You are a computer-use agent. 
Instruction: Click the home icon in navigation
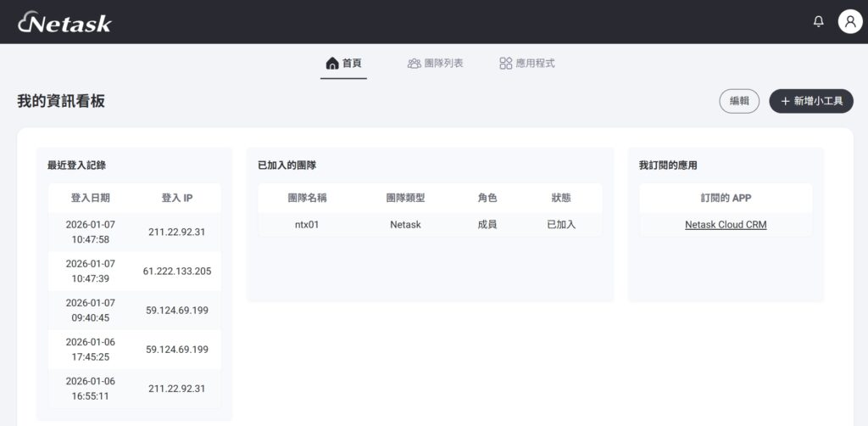tap(332, 64)
